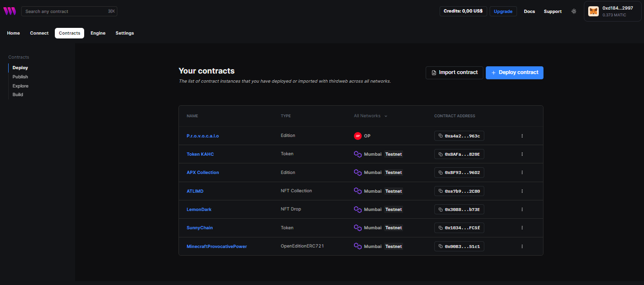
Task: Open the MinecraftProvocativePower contract link
Action: [216, 247]
